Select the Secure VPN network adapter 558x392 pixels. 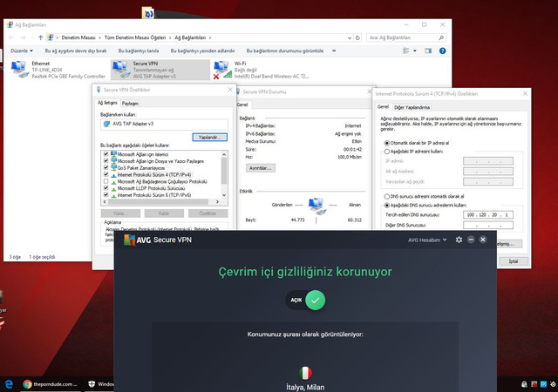pos(160,70)
